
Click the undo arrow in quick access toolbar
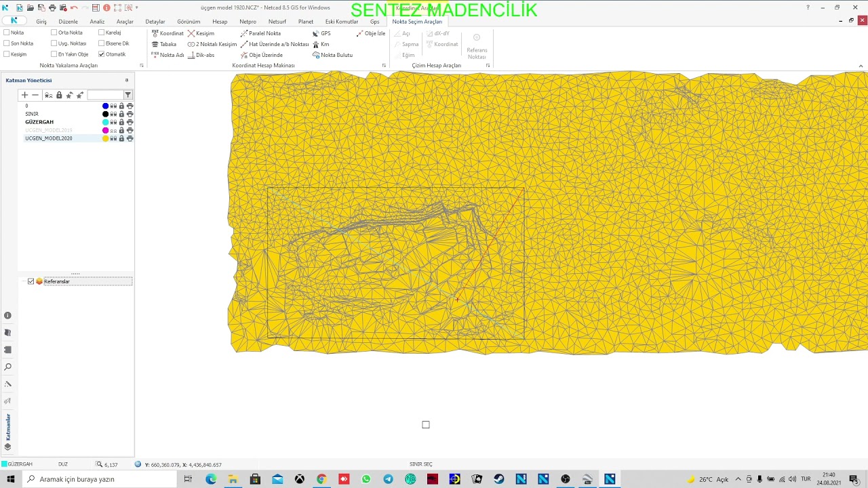pyautogui.click(x=74, y=7)
